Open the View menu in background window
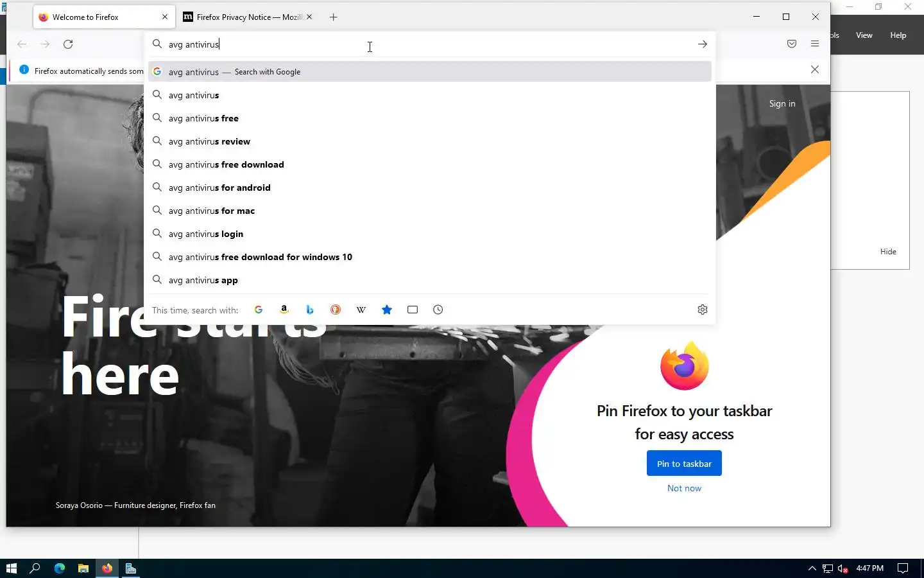Image resolution: width=924 pixels, height=578 pixels. click(x=864, y=35)
